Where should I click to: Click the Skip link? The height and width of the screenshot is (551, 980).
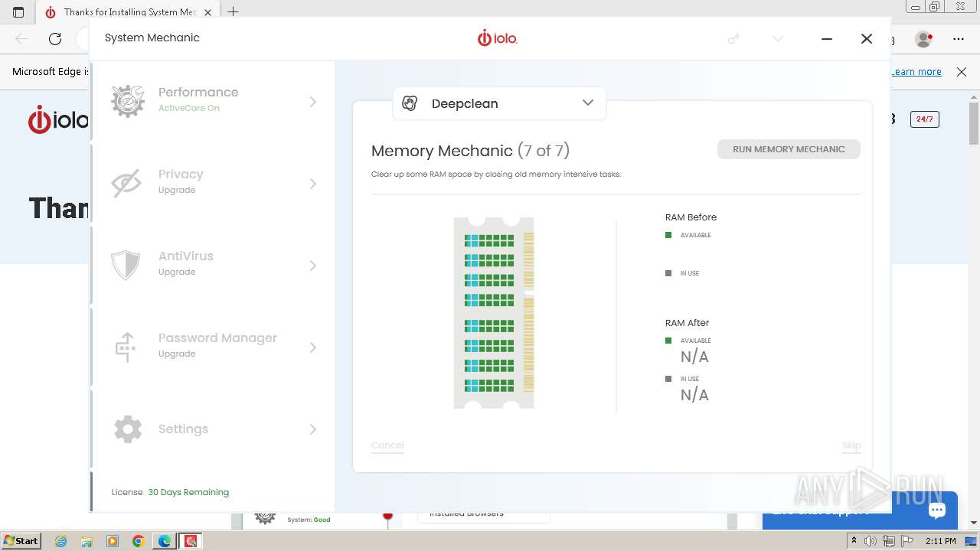coord(851,445)
